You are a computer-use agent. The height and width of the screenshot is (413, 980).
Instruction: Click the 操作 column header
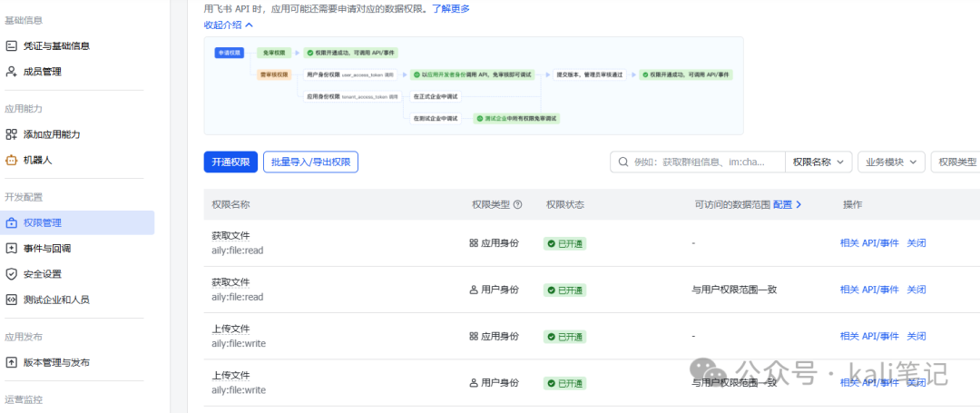coord(852,204)
